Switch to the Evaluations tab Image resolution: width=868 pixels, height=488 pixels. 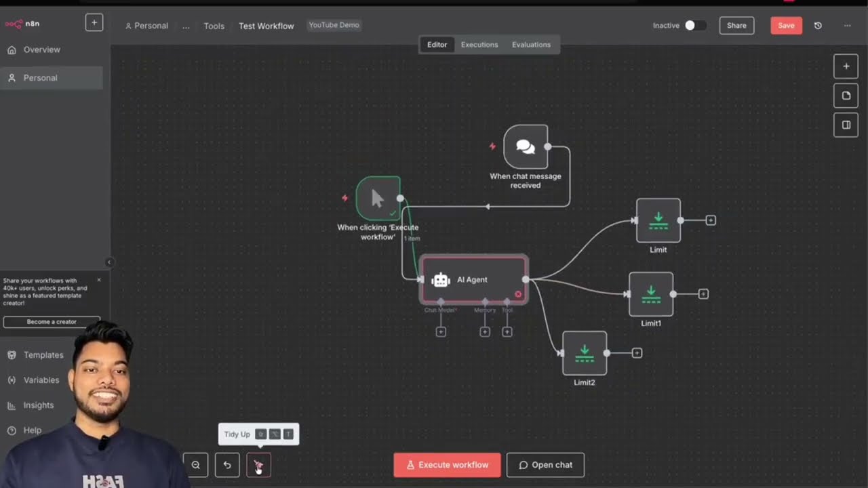point(531,45)
